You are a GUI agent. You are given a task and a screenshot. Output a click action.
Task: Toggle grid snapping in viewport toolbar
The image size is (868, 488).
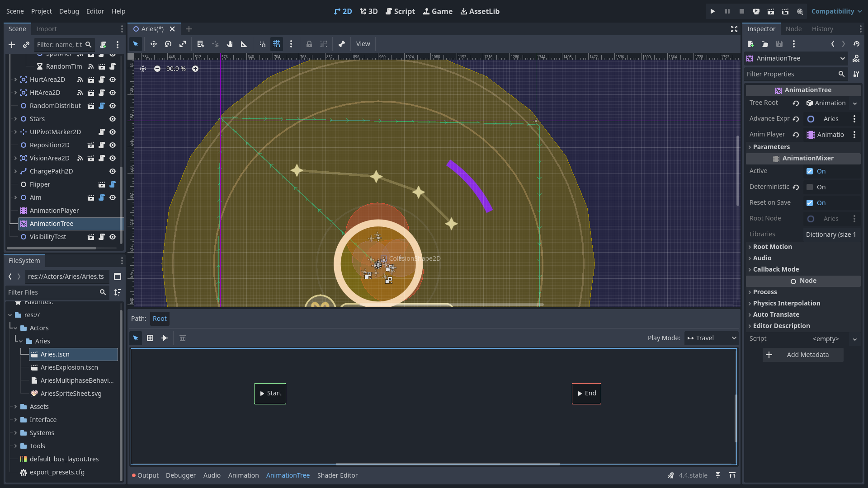[277, 44]
